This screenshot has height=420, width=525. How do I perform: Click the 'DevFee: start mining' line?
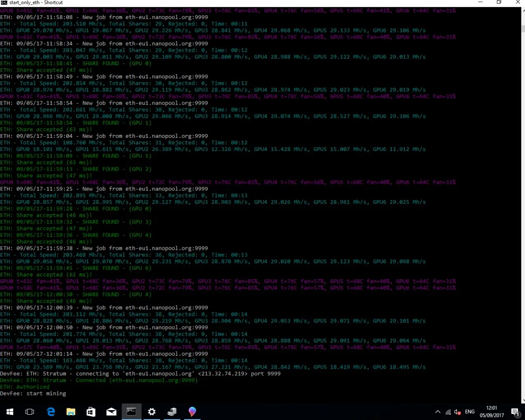33,393
